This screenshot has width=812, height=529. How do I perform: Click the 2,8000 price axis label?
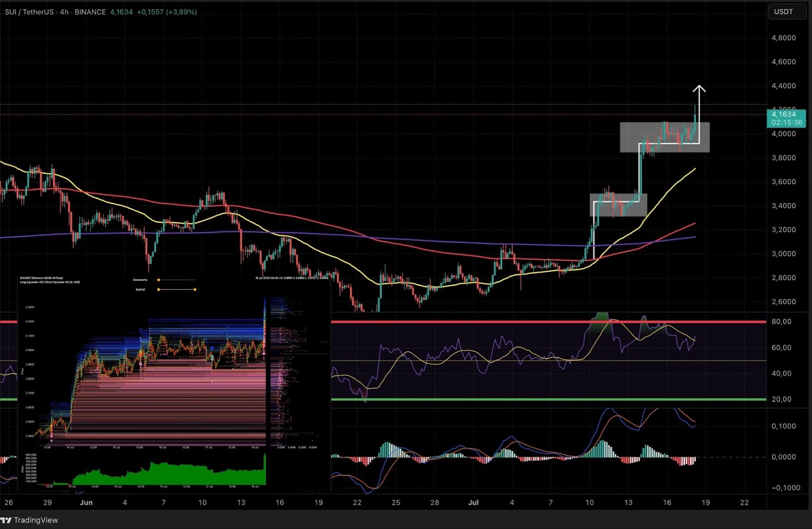(x=784, y=278)
